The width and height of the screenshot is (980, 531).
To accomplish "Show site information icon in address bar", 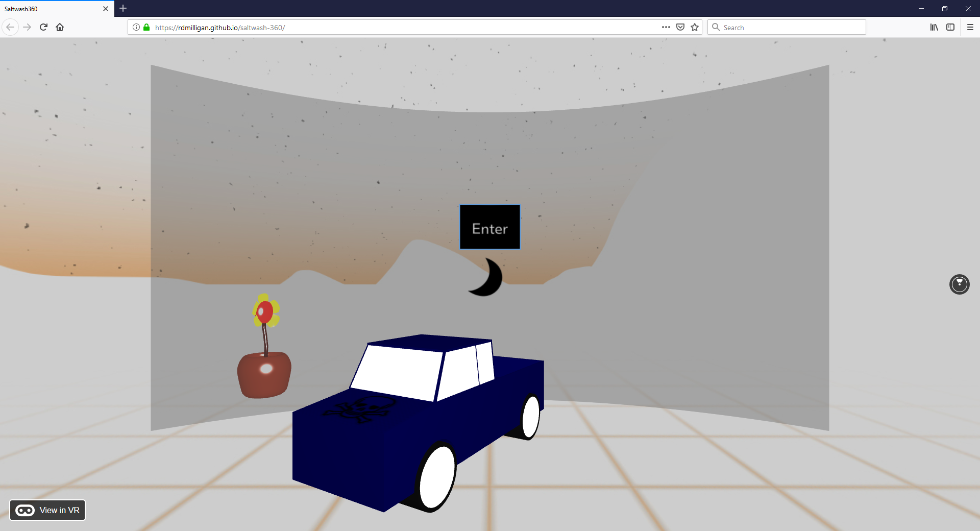I will pos(136,27).
